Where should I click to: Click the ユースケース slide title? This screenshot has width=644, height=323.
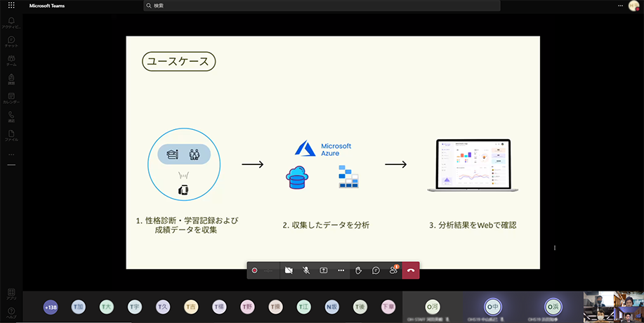[x=179, y=62]
